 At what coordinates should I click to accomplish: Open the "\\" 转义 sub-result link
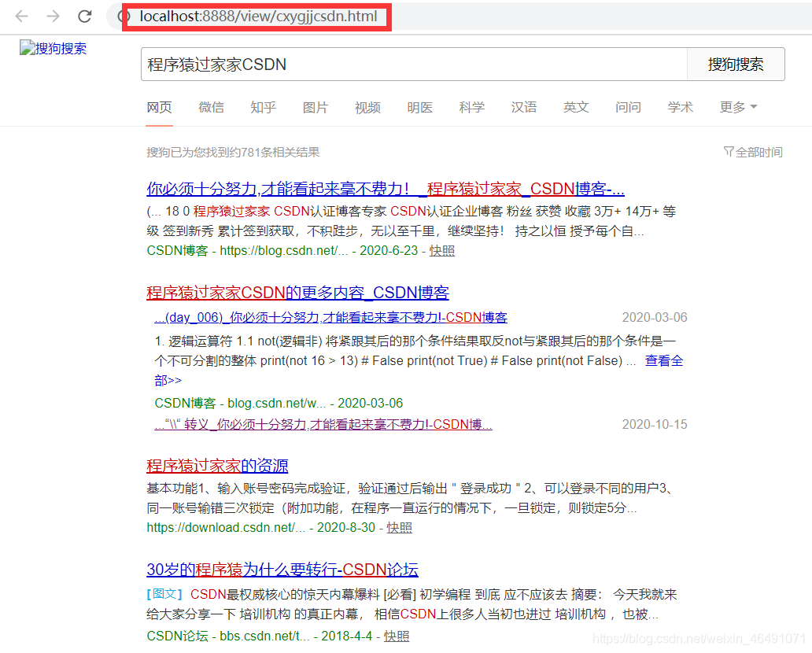323,425
